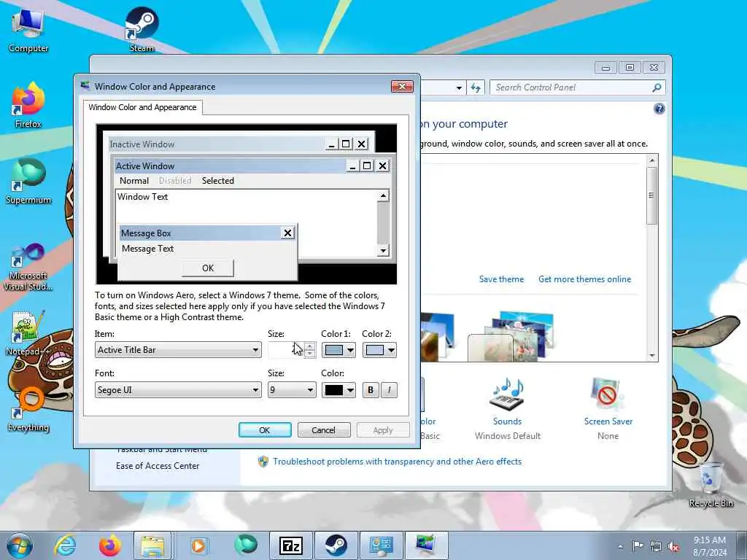The height and width of the screenshot is (560, 747).
Task: Click the Action Center flag tray icon
Action: pos(638,545)
